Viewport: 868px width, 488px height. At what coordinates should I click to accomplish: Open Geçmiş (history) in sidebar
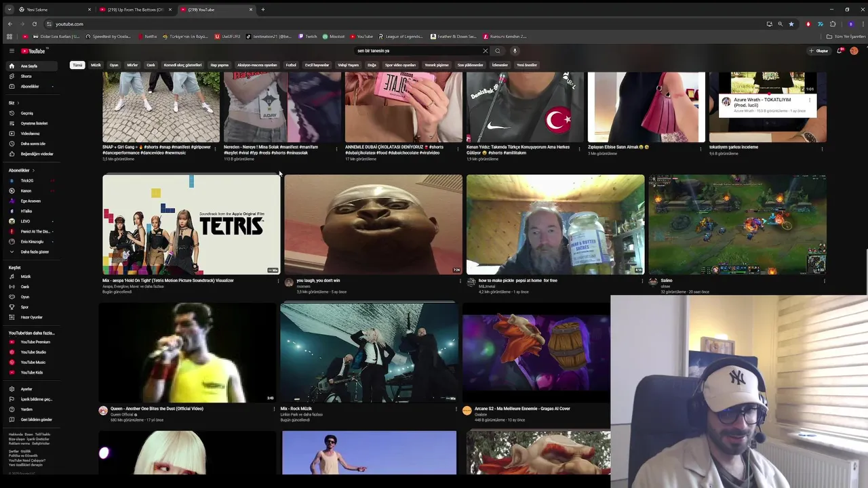pyautogui.click(x=26, y=113)
